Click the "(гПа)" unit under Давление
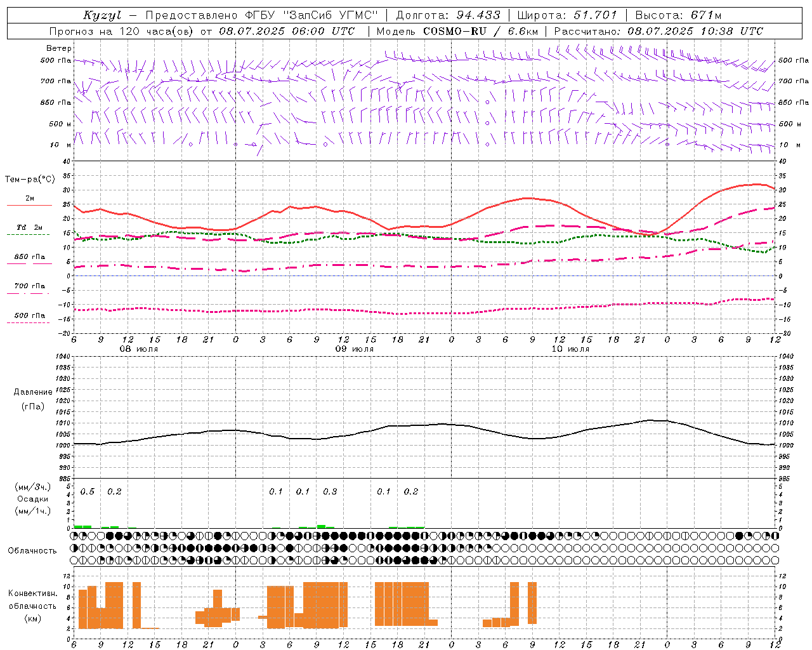812x650 pixels. click(33, 406)
